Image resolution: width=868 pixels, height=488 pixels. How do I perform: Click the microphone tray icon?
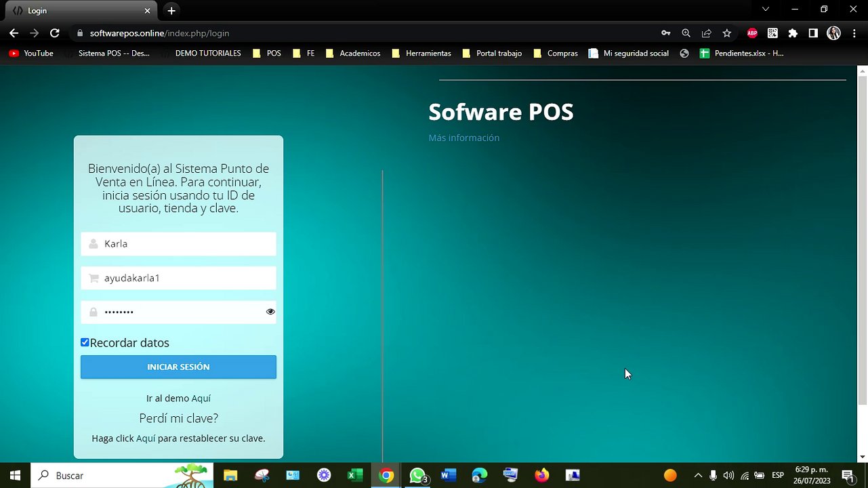pyautogui.click(x=714, y=475)
